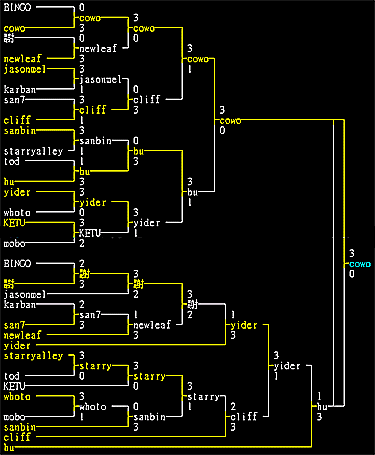Click "tod" entry beside score 0
This screenshot has width=375, height=455.
click(x=12, y=376)
